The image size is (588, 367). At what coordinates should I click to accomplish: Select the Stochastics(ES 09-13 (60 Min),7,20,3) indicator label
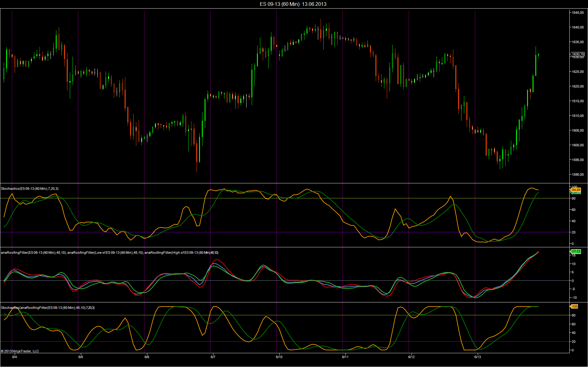(x=30, y=189)
